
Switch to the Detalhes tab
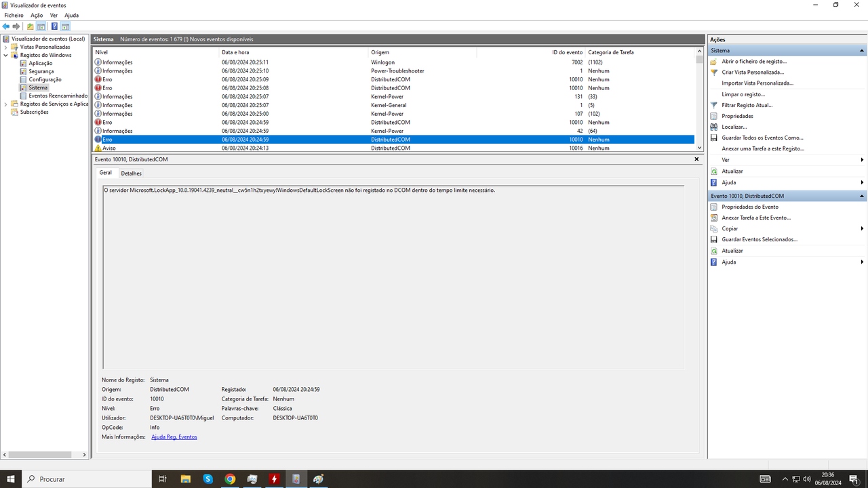pyautogui.click(x=132, y=174)
